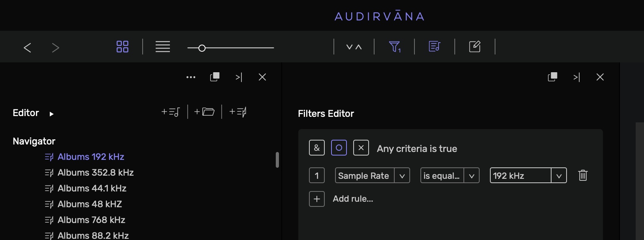Click the Navigator list scrollbar
644x240 pixels.
coord(277,160)
